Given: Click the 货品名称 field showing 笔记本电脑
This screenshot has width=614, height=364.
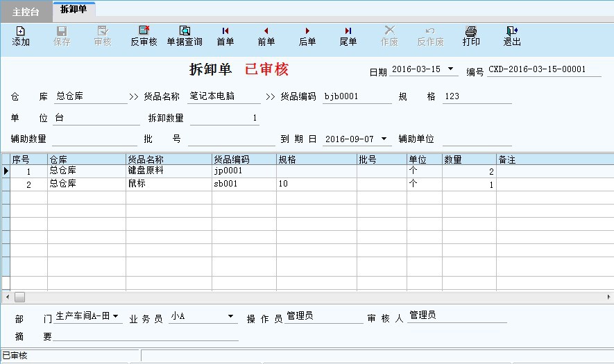Looking at the screenshot, I should tap(224, 96).
